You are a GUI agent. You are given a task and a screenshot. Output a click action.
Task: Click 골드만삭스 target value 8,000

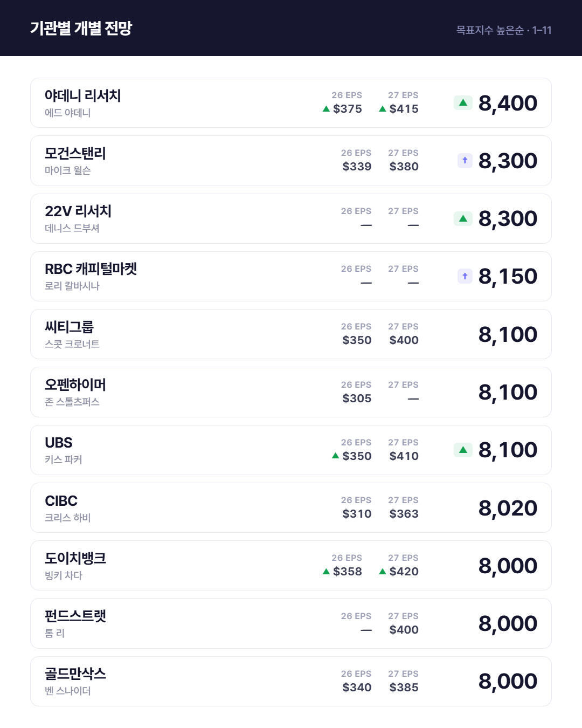click(508, 681)
